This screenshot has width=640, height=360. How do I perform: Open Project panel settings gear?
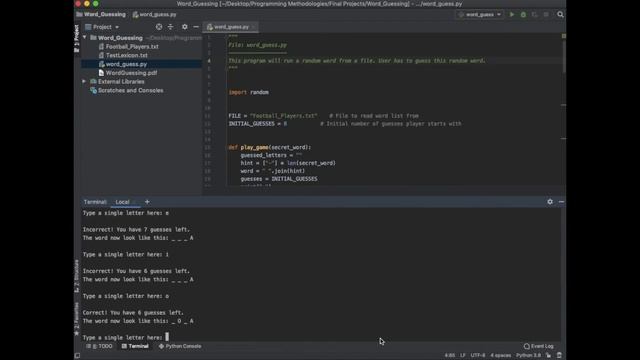tap(184, 27)
